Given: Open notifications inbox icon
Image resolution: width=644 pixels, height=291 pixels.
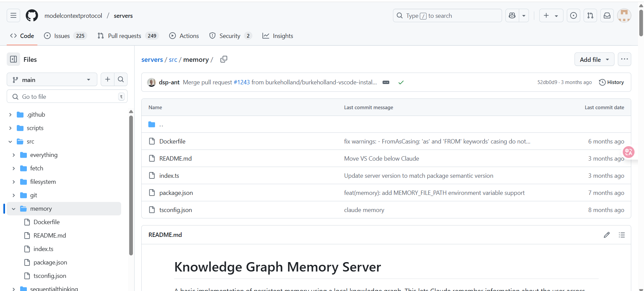Looking at the screenshot, I should pos(607,15).
